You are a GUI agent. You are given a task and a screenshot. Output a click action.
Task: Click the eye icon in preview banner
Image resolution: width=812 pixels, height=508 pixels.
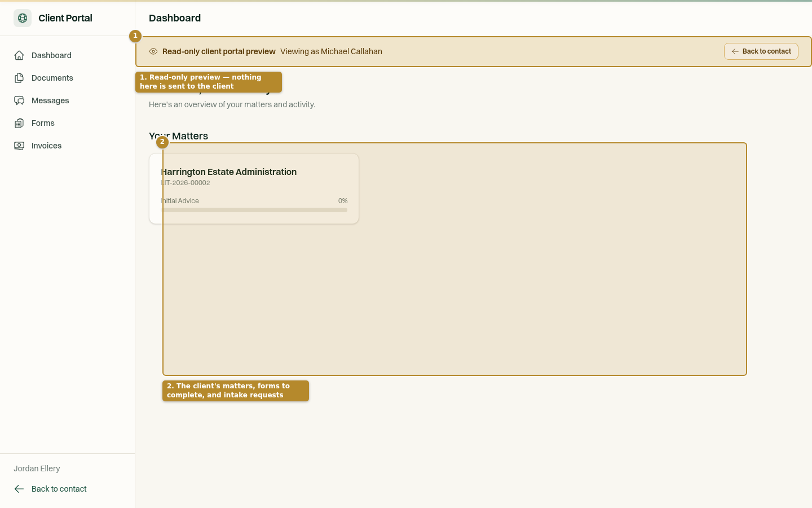click(153, 51)
